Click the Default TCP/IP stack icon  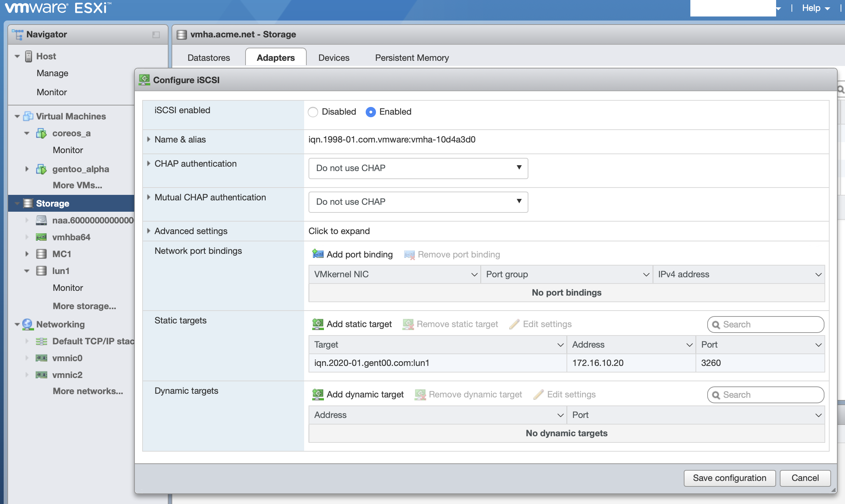tap(41, 341)
